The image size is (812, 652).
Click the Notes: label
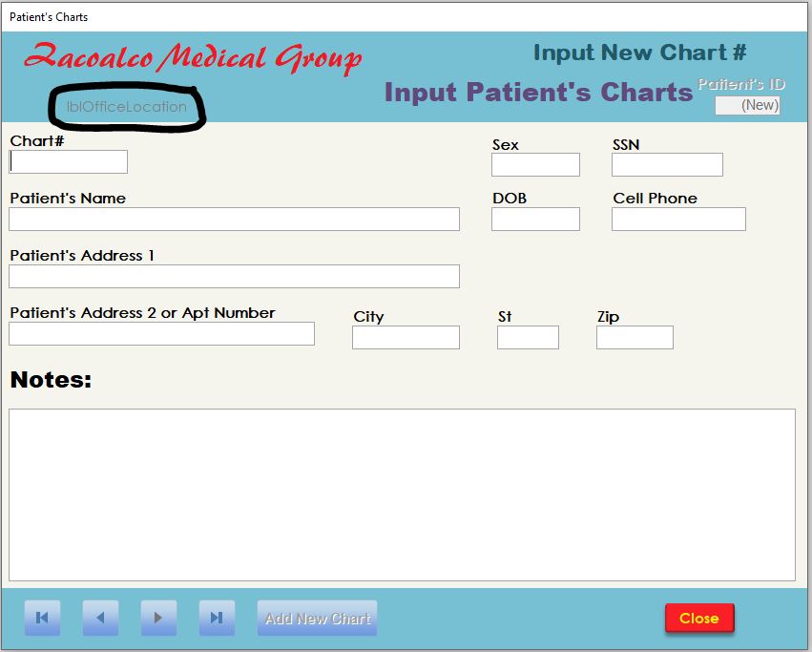pyautogui.click(x=51, y=380)
